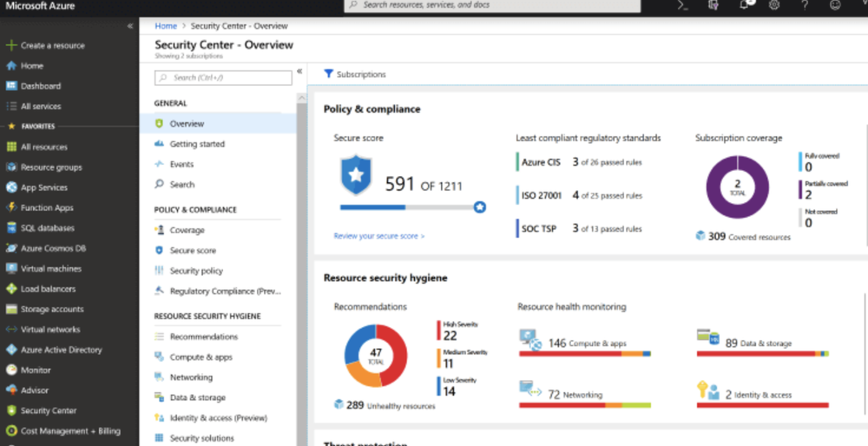
Task: Open the settings gear icon
Action: point(774,5)
